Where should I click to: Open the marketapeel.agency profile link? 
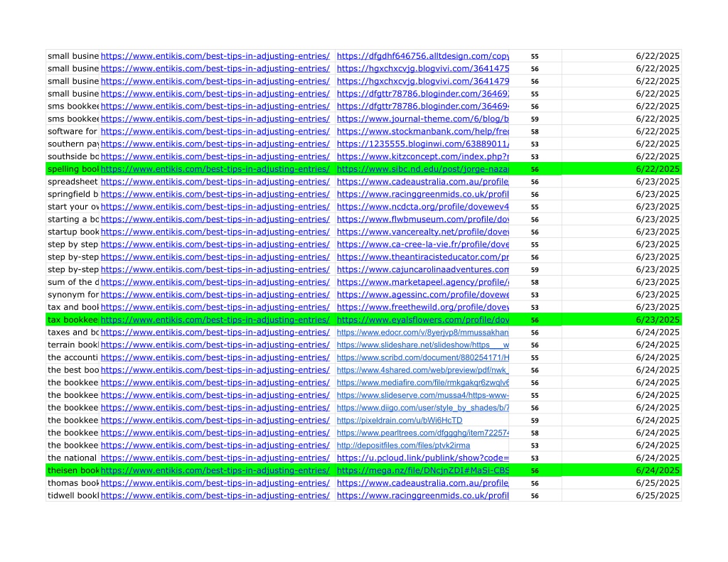point(422,281)
